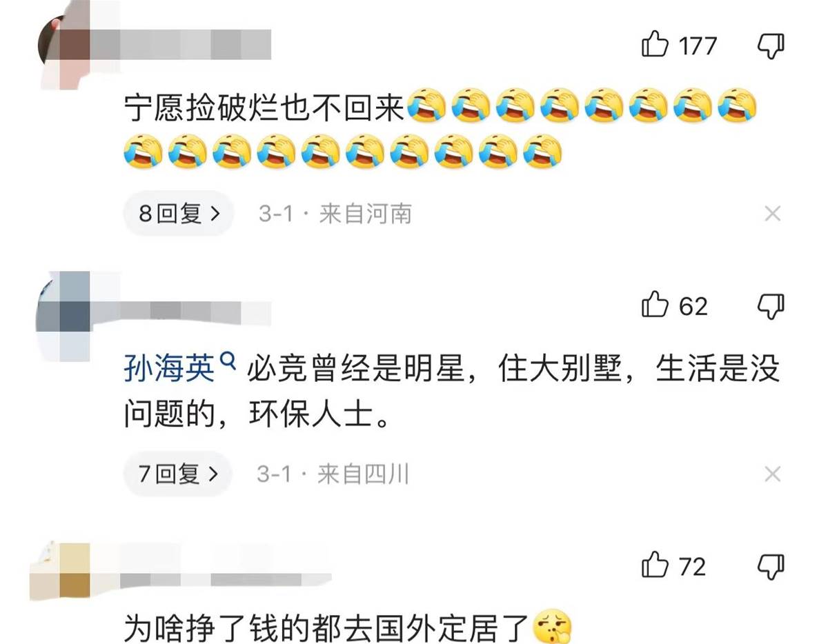Like the comment with 177 likes
The width and height of the screenshot is (828, 644).
655,46
